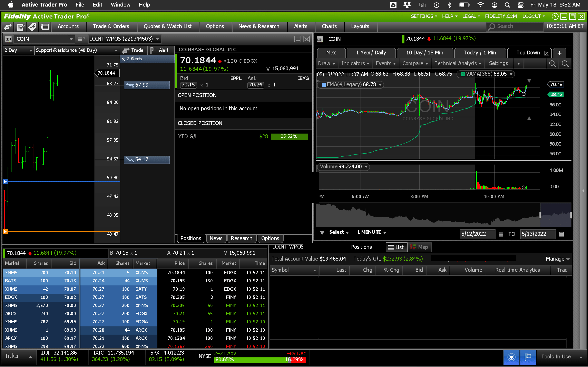Open the orders checklist icon in the toolbar
The height and width of the screenshot is (367, 588).
[x=20, y=27]
